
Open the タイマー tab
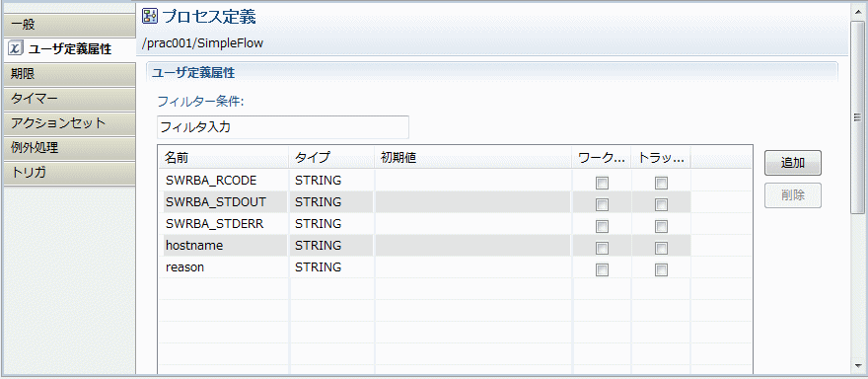(x=68, y=99)
